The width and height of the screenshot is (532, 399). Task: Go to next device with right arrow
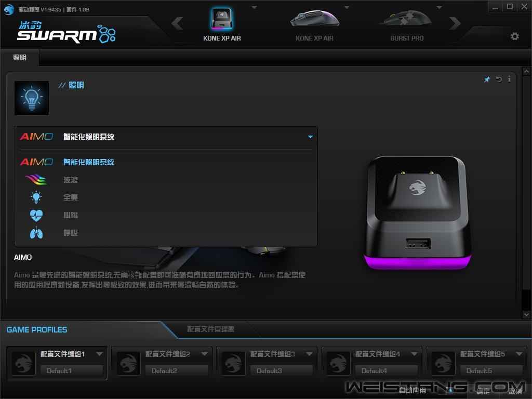pyautogui.click(x=455, y=23)
